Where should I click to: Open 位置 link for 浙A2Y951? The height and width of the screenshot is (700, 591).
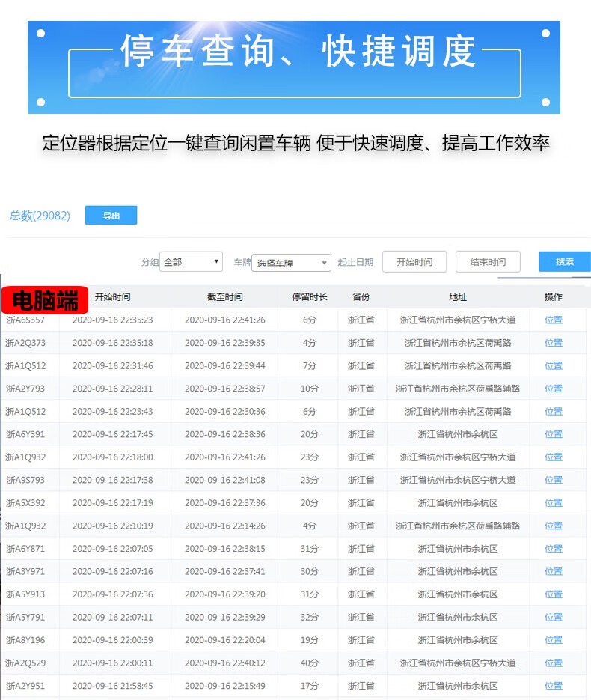point(554,686)
